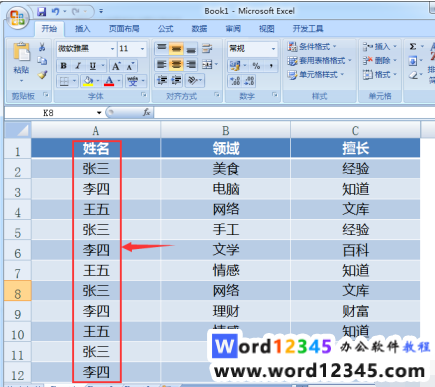The width and height of the screenshot is (435, 387).
Task: Apply the red font color
Action: (x=109, y=81)
